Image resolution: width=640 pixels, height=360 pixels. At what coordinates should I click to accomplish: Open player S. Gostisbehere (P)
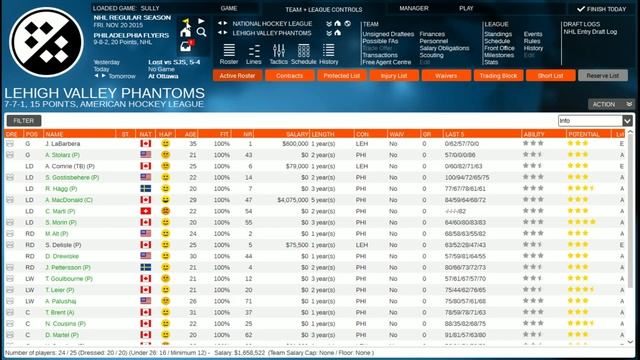(72, 178)
